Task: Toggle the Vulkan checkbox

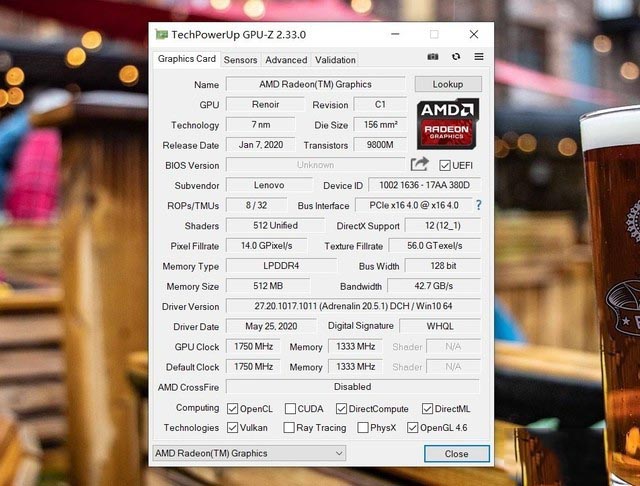Action: (x=232, y=428)
